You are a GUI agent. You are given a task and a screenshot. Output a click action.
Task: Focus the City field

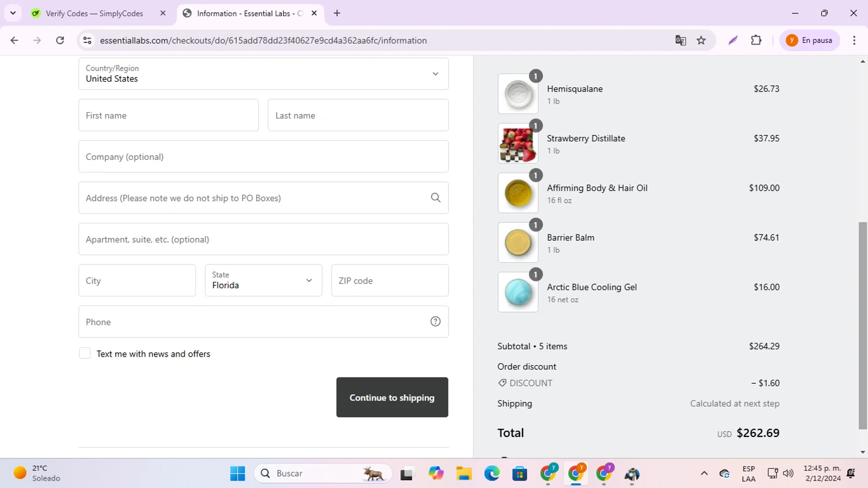(x=137, y=280)
